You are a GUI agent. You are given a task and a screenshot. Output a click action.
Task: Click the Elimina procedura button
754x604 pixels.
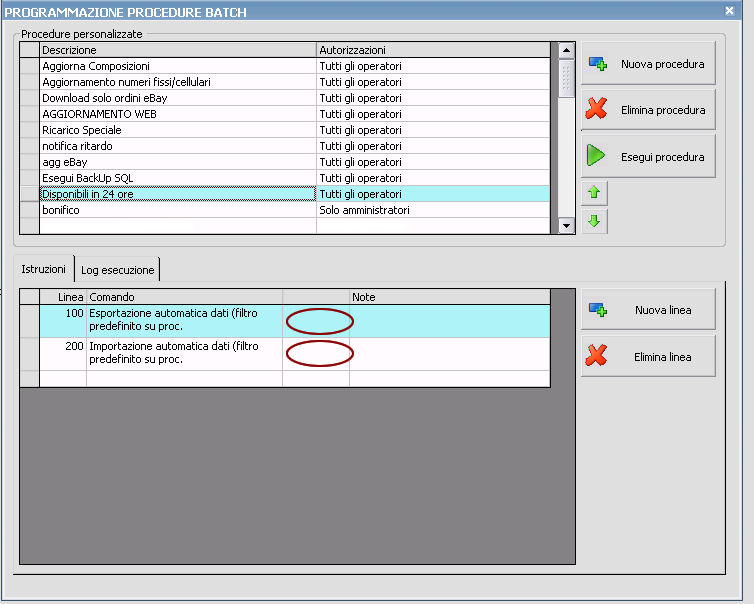click(x=648, y=110)
